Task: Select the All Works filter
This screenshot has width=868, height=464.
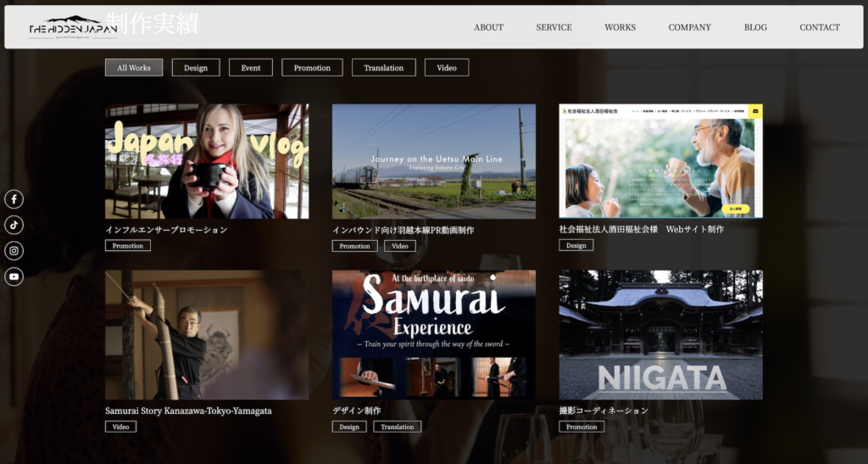Action: pyautogui.click(x=134, y=68)
